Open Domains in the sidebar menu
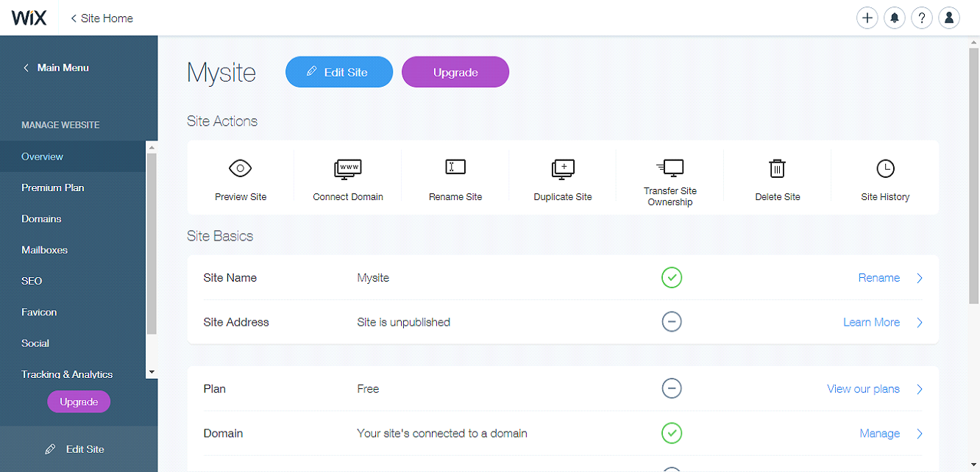 [x=41, y=219]
